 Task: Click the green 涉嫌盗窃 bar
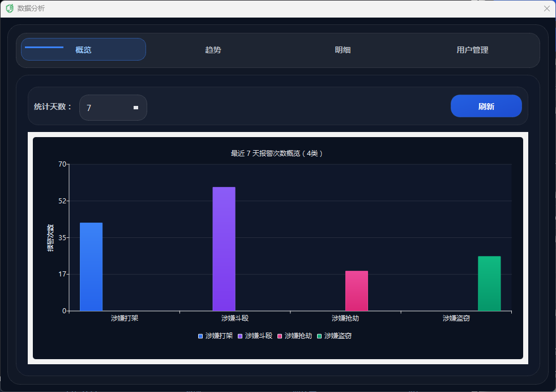(x=489, y=283)
